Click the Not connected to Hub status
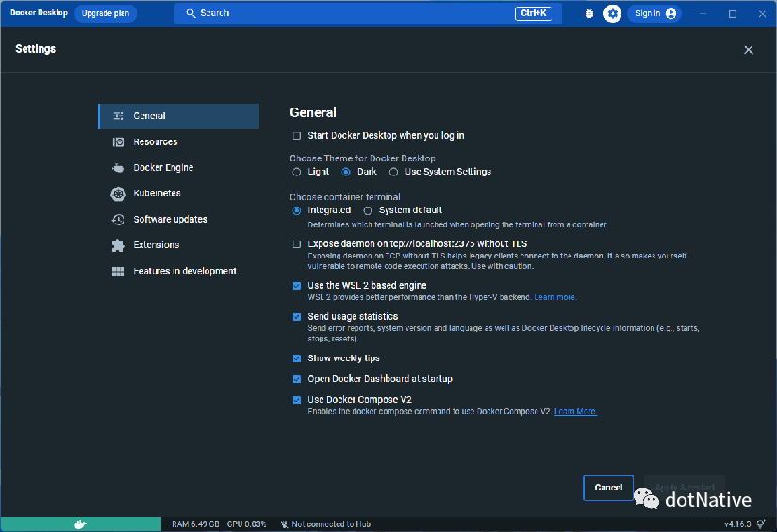This screenshot has height=532, width=777. point(325,524)
